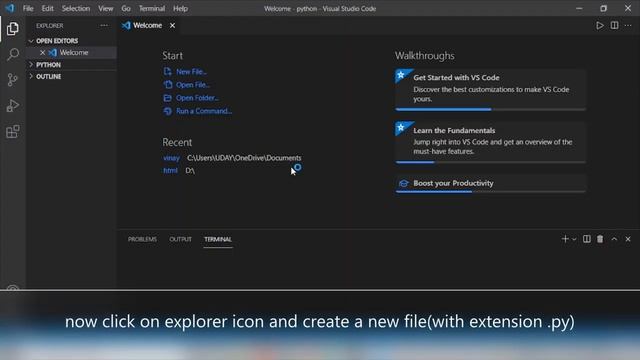The width and height of the screenshot is (640, 360).
Task: Click the star badge on Learn the Fundamentals
Action: 401,128
